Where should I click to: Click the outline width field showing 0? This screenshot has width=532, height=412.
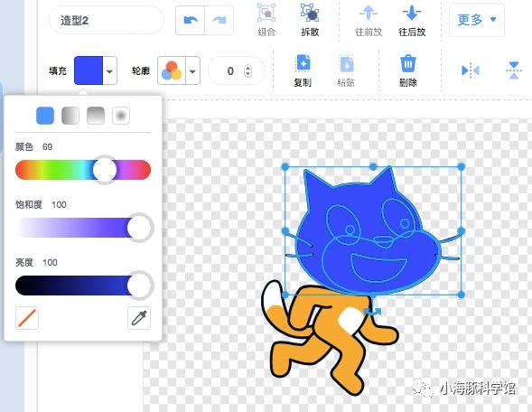coord(236,71)
